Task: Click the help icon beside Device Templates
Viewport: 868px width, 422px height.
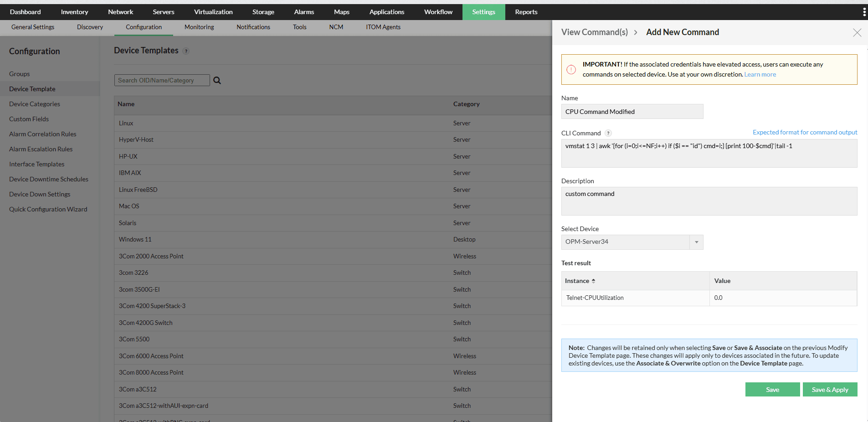Action: 186,51
